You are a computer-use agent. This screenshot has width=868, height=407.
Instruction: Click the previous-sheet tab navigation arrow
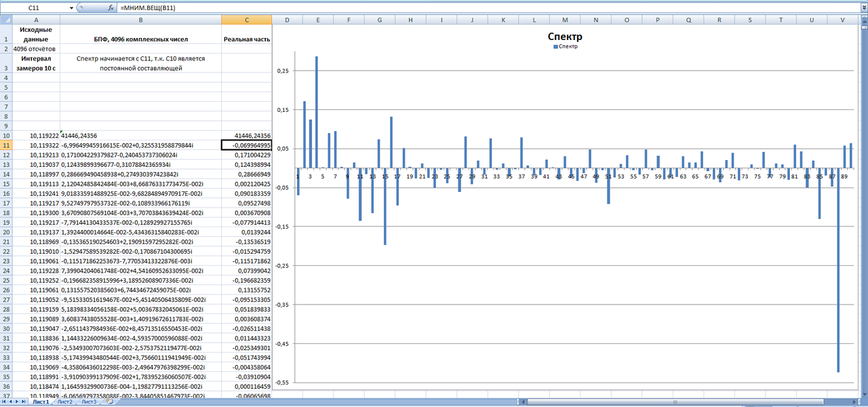pyautogui.click(x=11, y=402)
